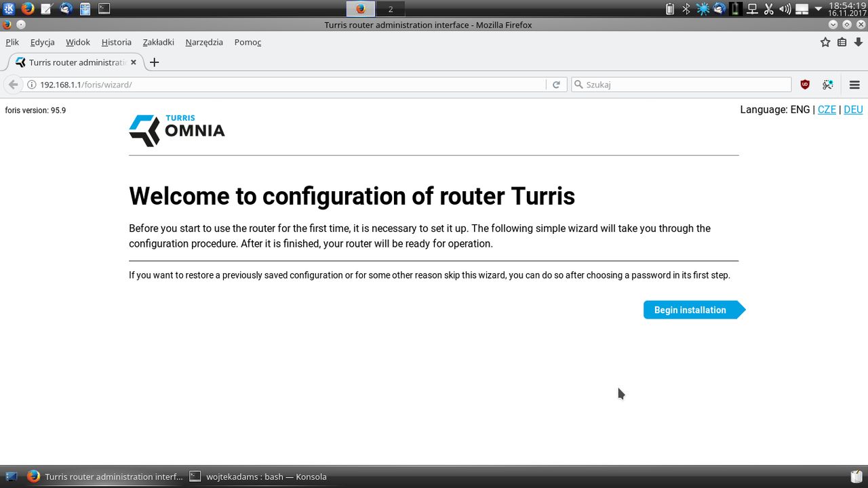Click the Begin installation button
Viewport: 868px width, 488px height.
click(694, 310)
